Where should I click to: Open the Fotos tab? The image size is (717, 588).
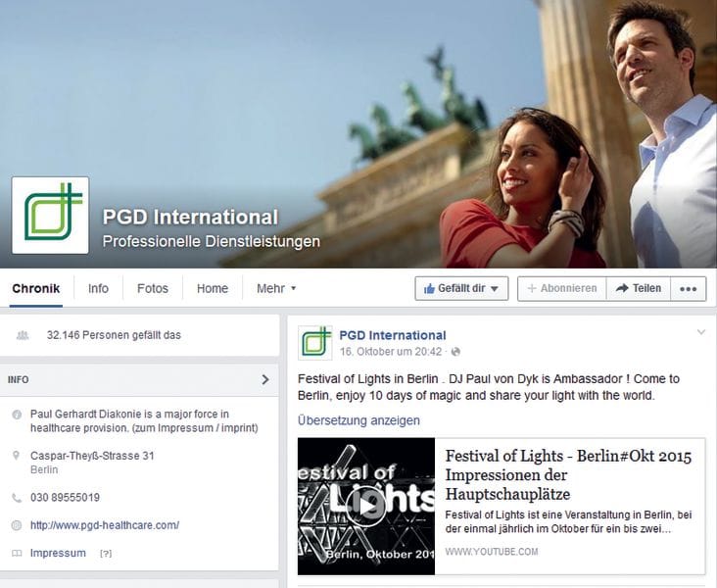point(153,288)
